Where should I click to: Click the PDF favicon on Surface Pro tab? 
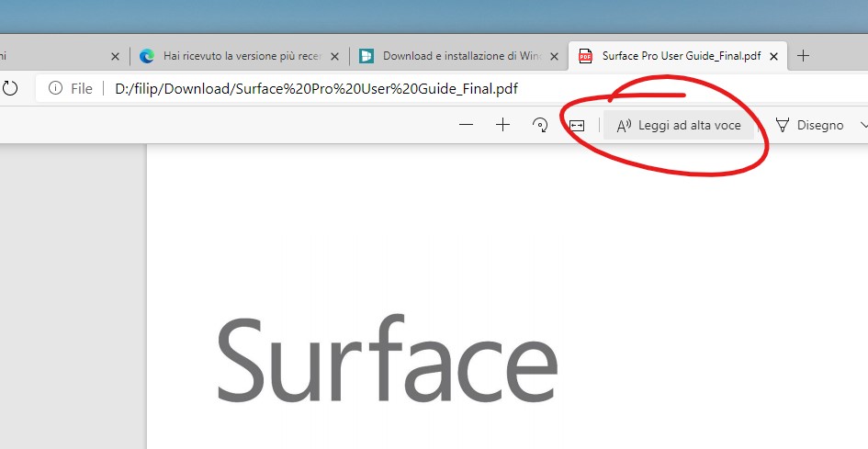coord(585,56)
